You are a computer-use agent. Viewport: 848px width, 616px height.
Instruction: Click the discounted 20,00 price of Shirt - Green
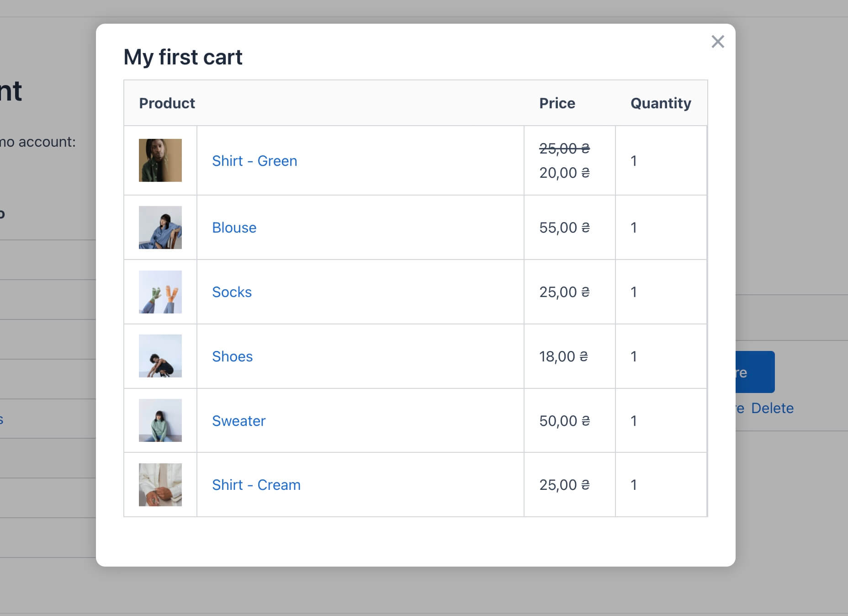click(565, 173)
